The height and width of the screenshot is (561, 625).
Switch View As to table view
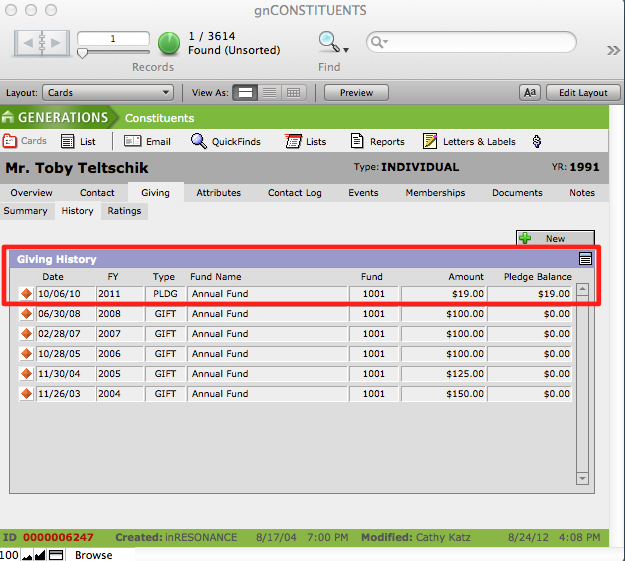click(x=293, y=93)
